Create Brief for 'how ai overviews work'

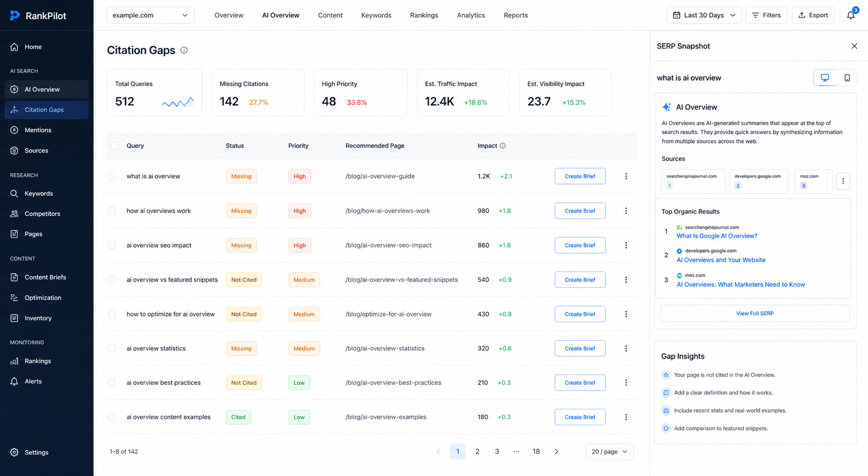[580, 211]
